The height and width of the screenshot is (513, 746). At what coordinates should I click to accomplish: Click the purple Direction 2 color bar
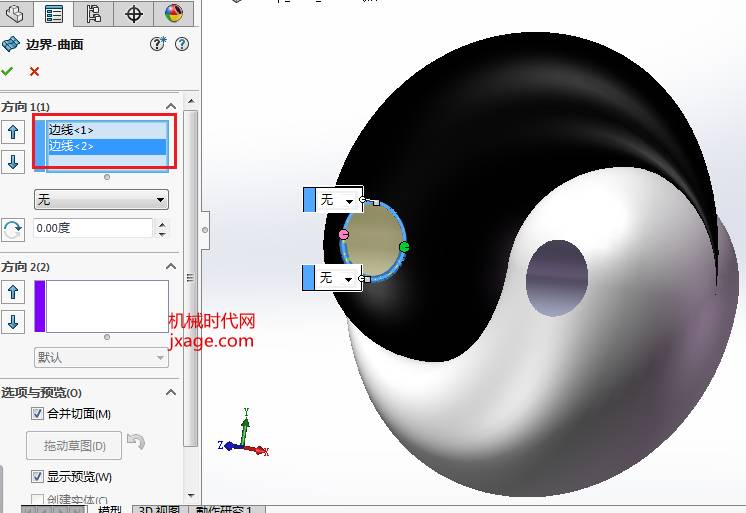pos(40,306)
